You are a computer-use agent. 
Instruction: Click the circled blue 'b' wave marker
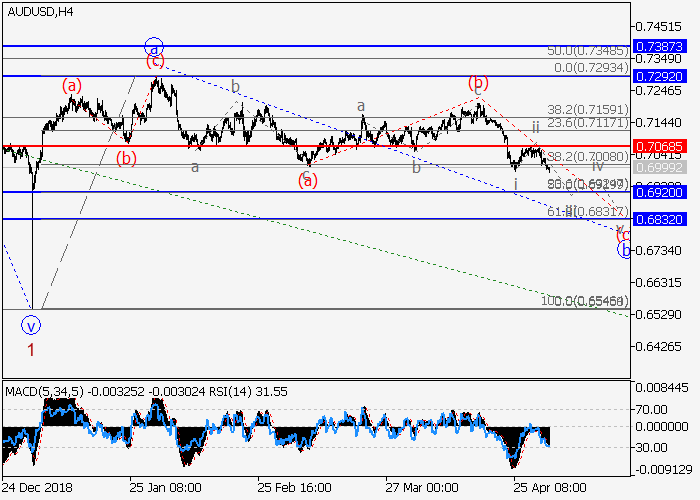click(x=625, y=249)
